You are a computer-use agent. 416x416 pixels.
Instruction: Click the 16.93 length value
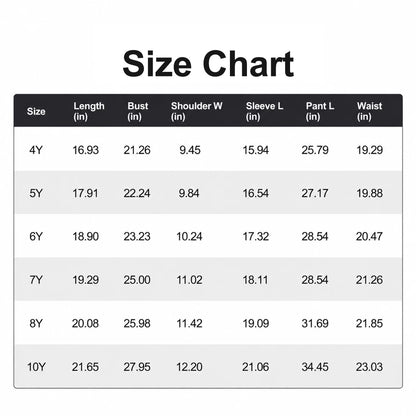point(86,150)
